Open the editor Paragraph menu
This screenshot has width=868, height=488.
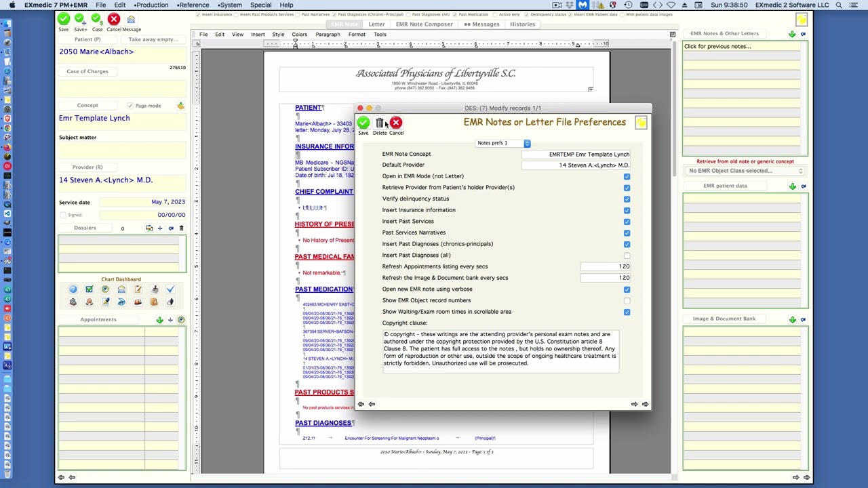point(328,35)
